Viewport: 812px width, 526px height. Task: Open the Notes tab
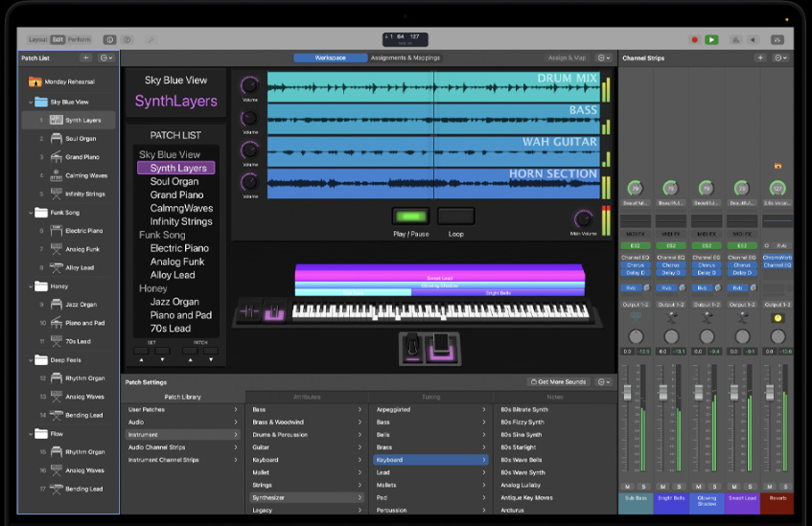(x=555, y=397)
